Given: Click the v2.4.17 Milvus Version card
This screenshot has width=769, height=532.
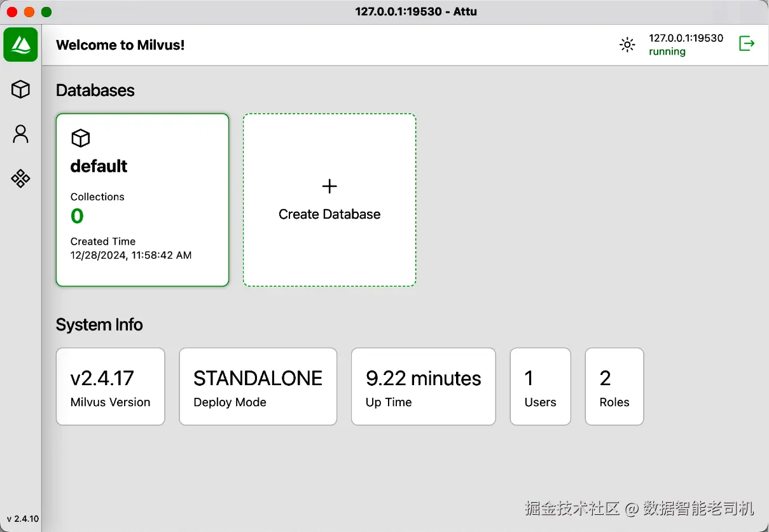Looking at the screenshot, I should (x=111, y=386).
